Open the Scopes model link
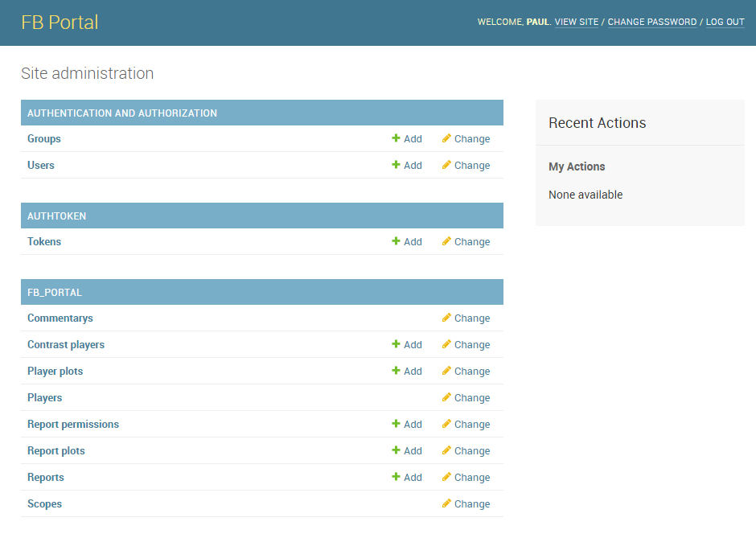This screenshot has height=534, width=756. [x=44, y=503]
